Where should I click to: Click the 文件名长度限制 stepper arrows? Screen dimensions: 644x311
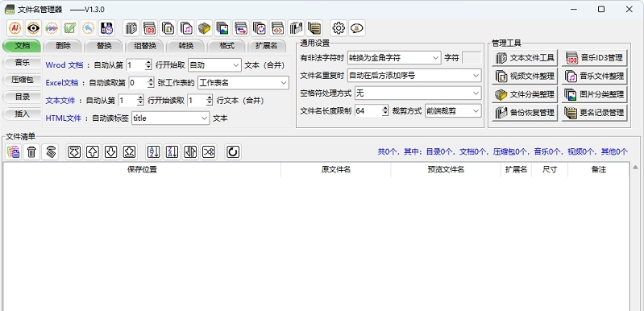(384, 110)
